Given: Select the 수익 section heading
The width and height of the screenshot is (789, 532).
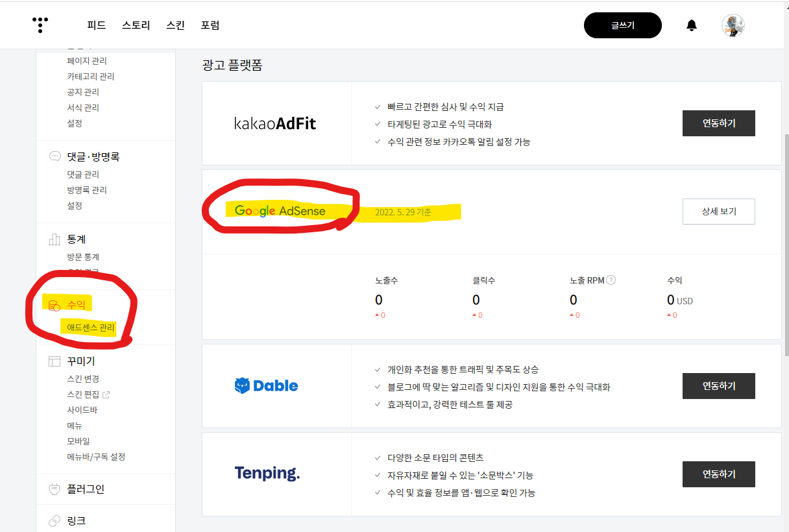Looking at the screenshot, I should click(77, 305).
